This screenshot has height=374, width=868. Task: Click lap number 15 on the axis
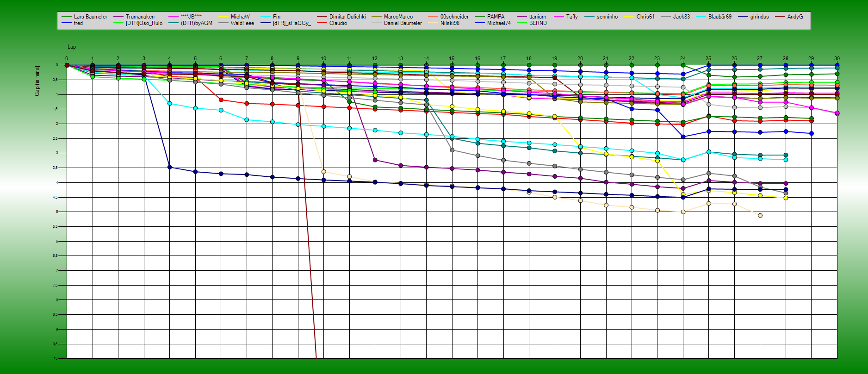(x=452, y=59)
